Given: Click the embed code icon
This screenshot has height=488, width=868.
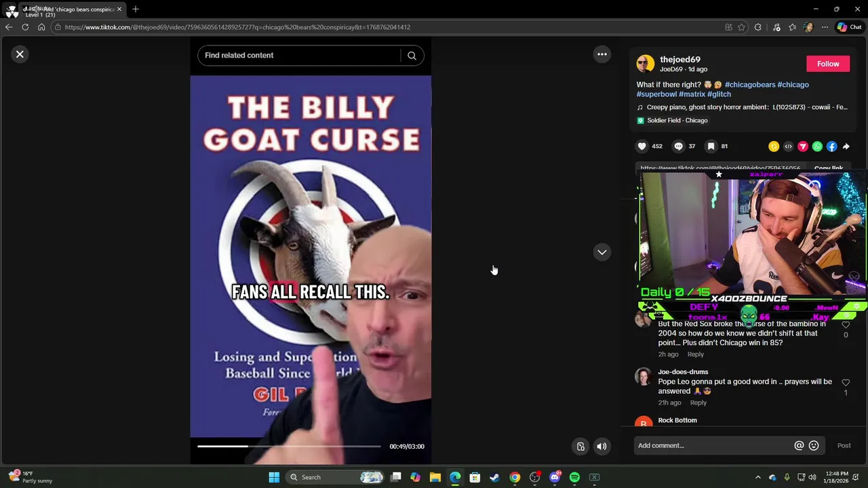Looking at the screenshot, I should (788, 146).
